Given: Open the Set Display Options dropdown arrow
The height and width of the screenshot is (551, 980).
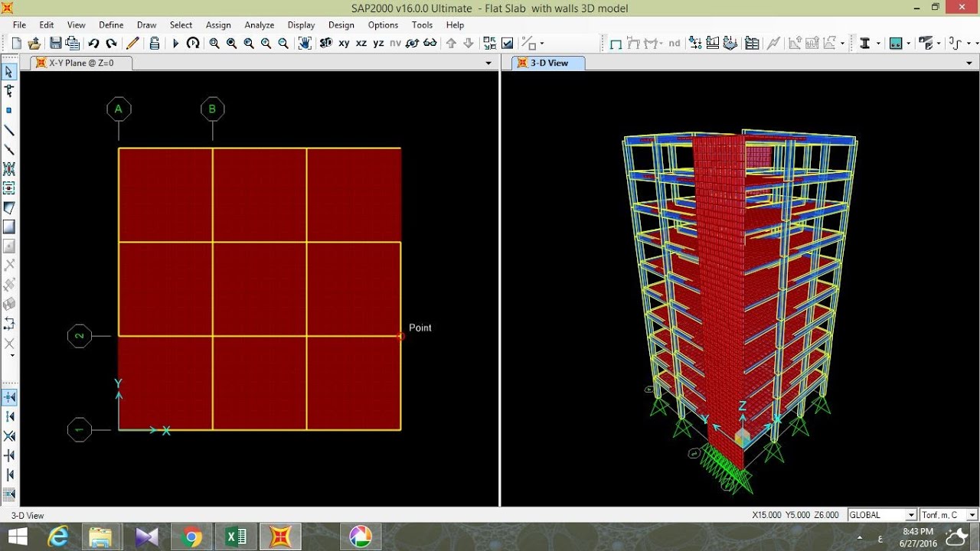Looking at the screenshot, I should point(543,44).
